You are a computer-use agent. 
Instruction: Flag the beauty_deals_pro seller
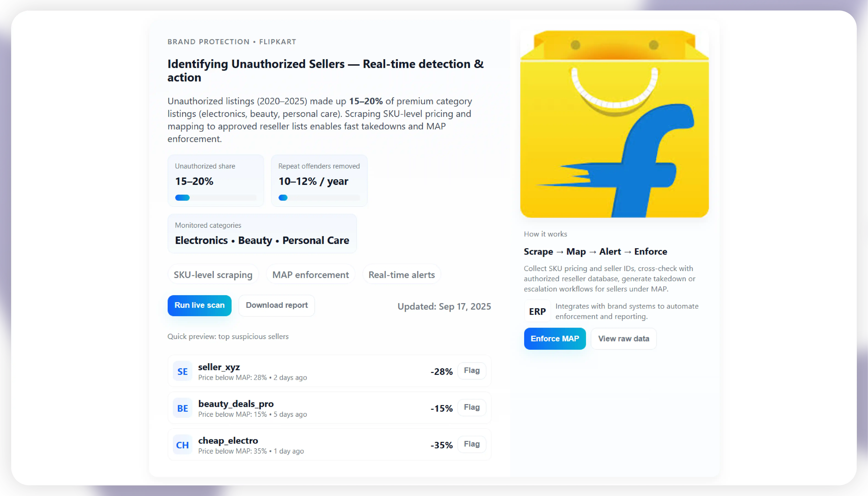pos(471,407)
